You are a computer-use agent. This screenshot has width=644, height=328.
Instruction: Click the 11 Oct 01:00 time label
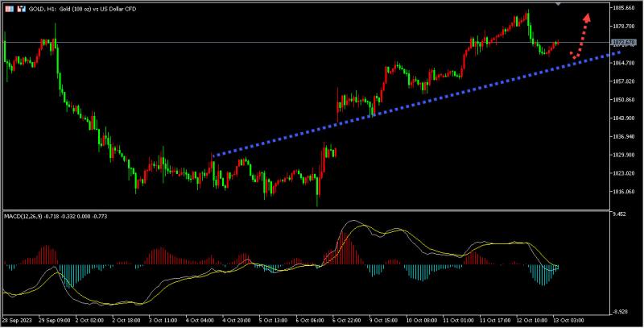click(x=456, y=320)
